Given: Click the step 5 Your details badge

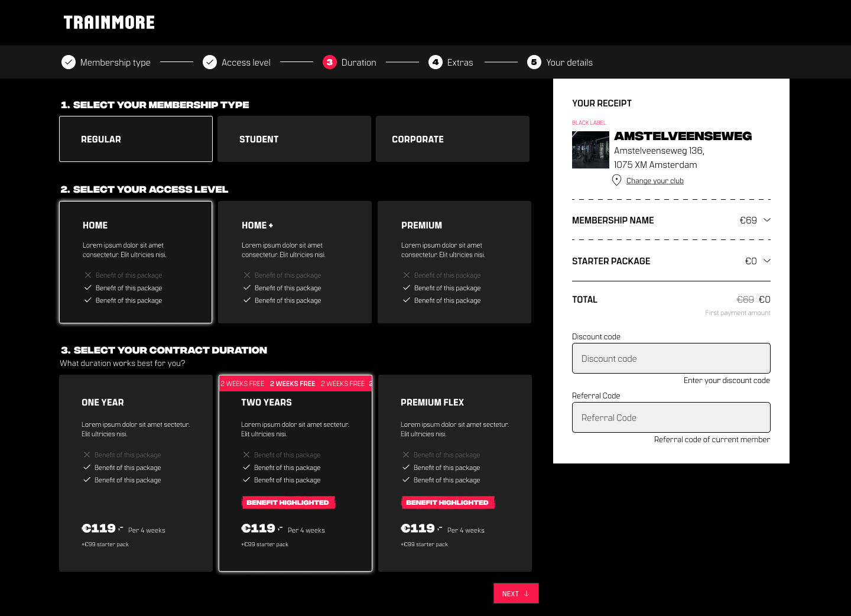Looking at the screenshot, I should coord(534,62).
